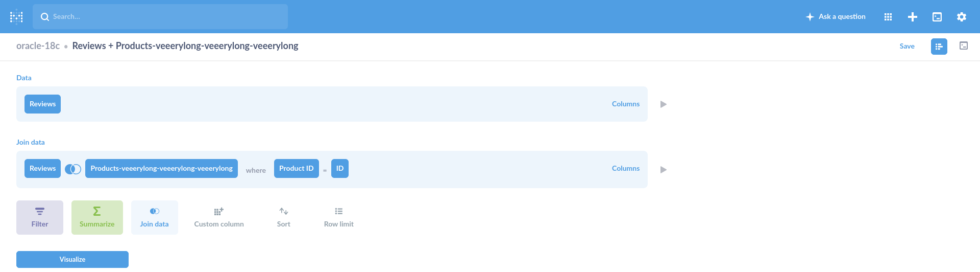
Task: Open the settings gear icon
Action: (x=962, y=17)
